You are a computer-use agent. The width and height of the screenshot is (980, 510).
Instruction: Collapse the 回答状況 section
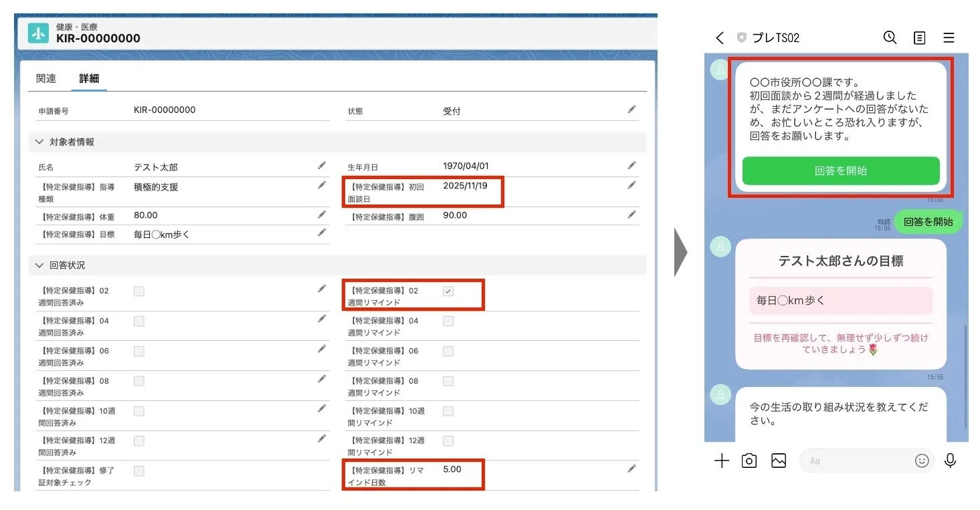(39, 265)
